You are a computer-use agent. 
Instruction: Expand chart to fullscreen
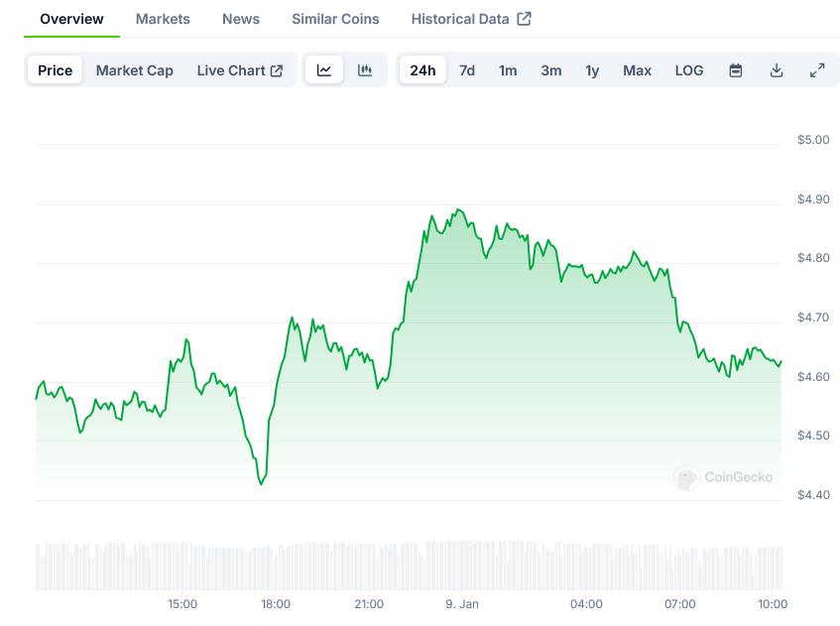tap(817, 70)
